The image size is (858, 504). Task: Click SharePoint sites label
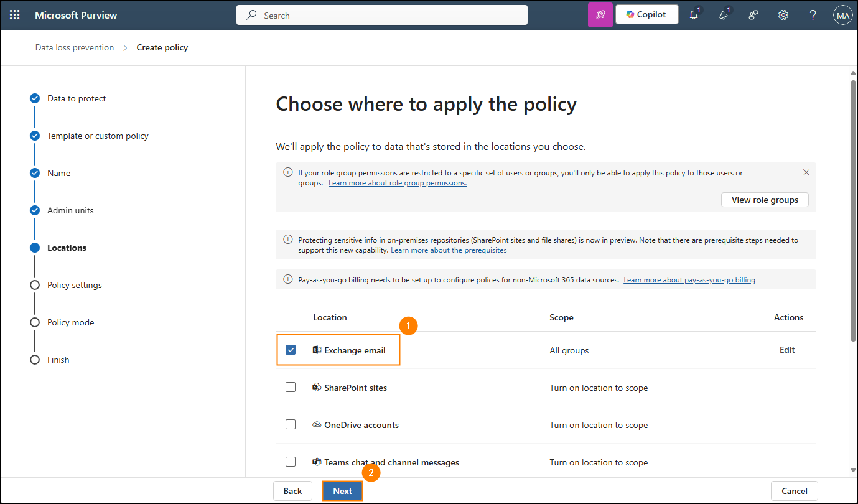(x=355, y=388)
